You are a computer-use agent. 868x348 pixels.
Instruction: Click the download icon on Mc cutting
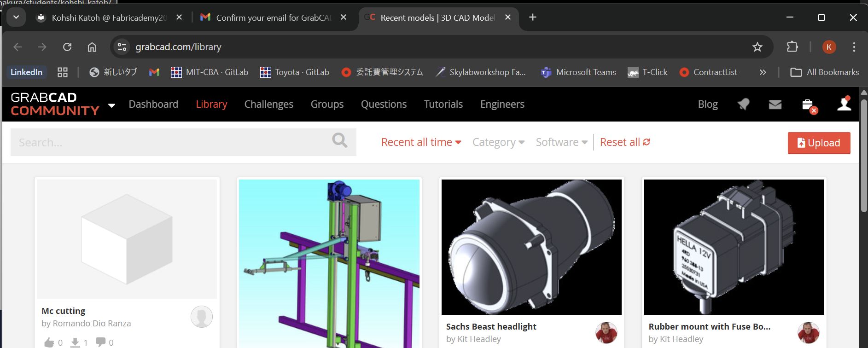(x=75, y=342)
